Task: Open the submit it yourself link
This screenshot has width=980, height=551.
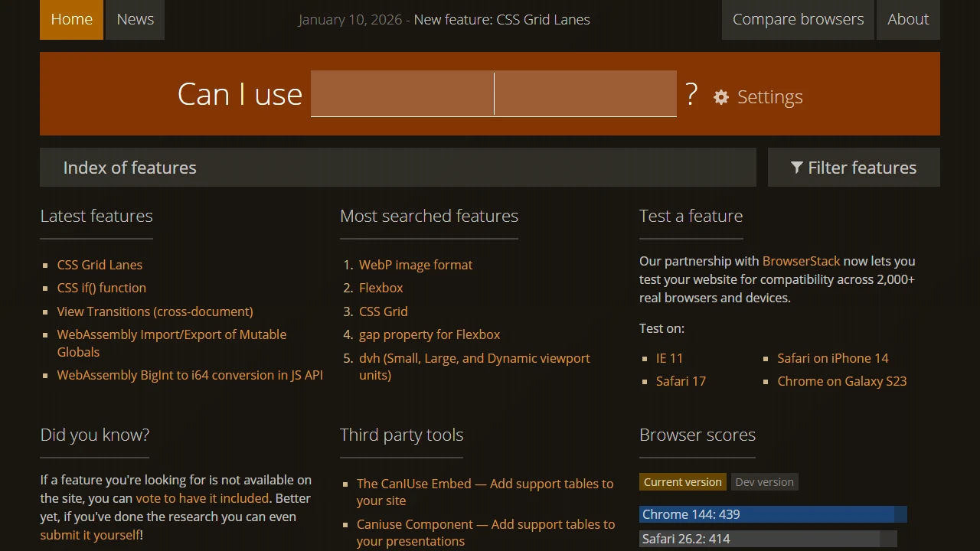Action: pyautogui.click(x=89, y=535)
